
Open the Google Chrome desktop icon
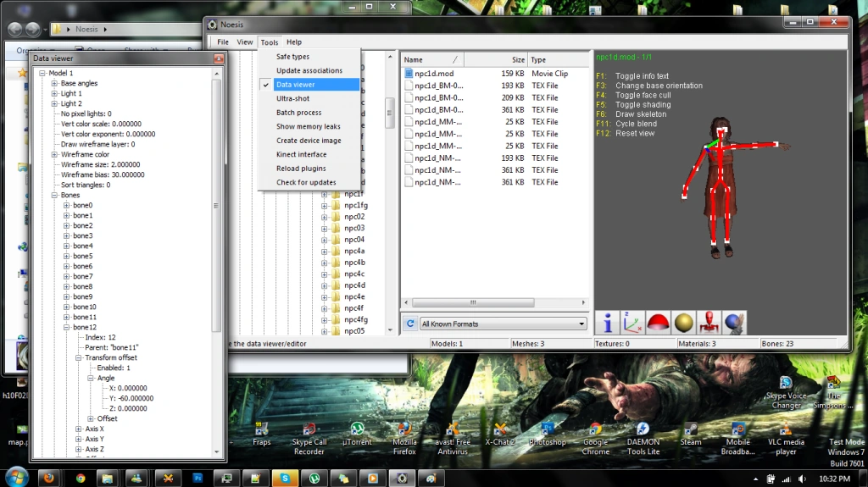(595, 439)
